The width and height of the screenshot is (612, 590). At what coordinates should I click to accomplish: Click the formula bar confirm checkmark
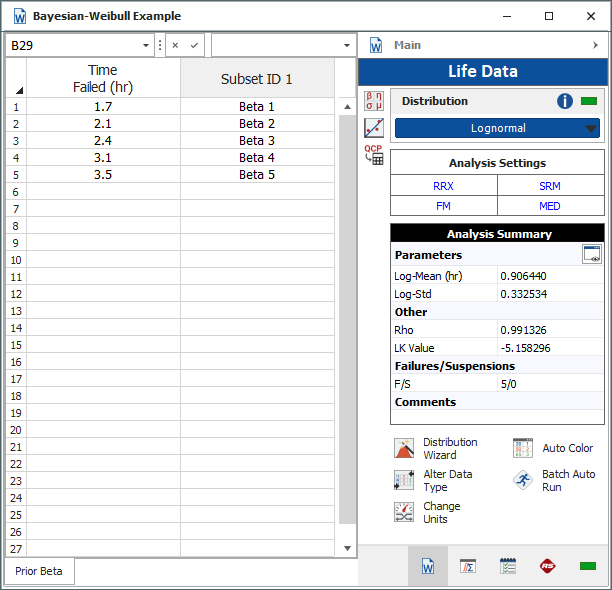point(195,45)
